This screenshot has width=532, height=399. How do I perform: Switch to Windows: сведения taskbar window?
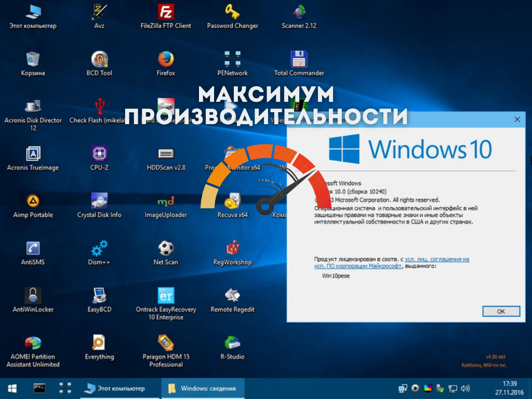point(203,388)
